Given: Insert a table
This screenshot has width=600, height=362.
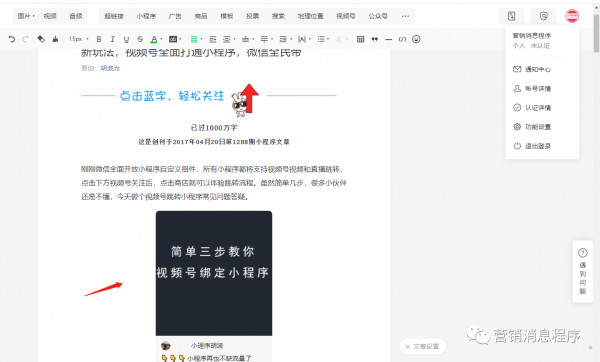Looking at the screenshot, I should (x=360, y=39).
